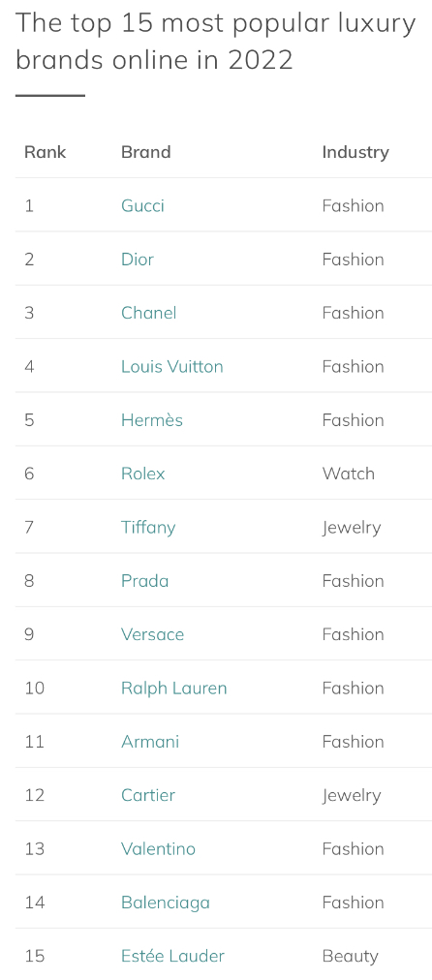Open the Estée Lauder link

point(172,956)
